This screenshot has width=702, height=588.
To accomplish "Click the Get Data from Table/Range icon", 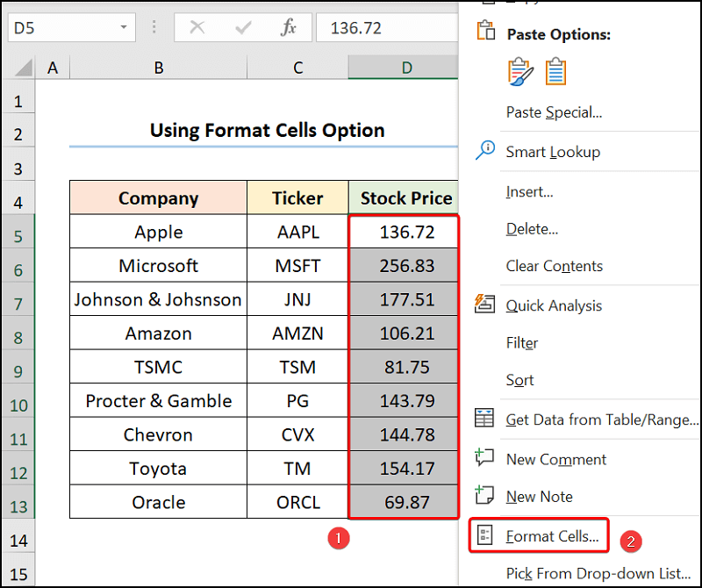I will coord(484,419).
